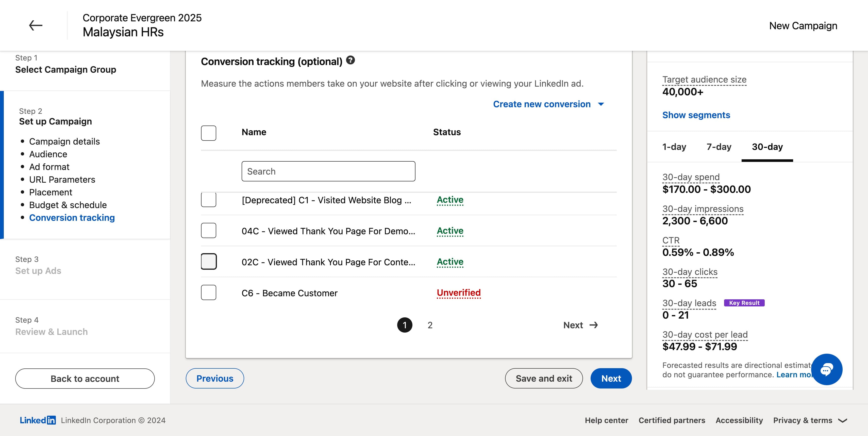
Task: Open the chat support bubble icon
Action: tap(827, 370)
